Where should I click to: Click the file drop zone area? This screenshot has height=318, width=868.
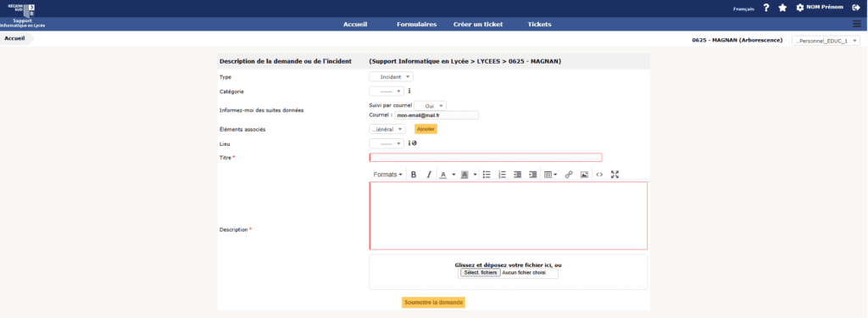point(509,272)
